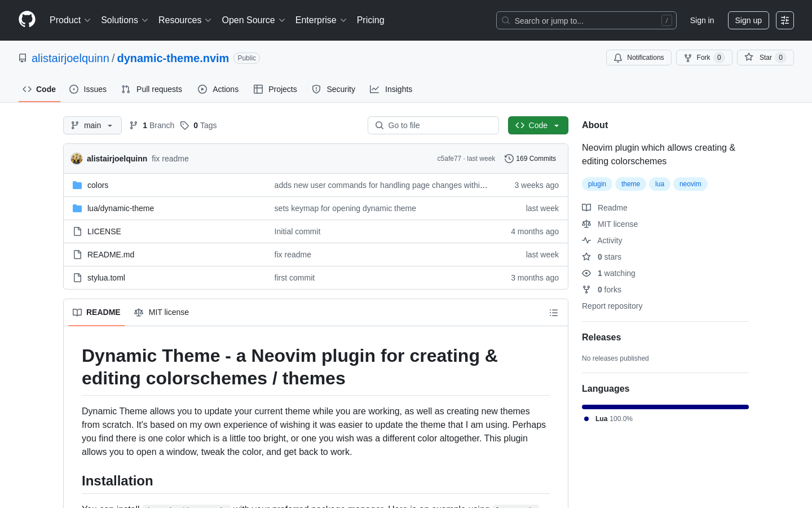Click the neovim topic tag

[690, 184]
